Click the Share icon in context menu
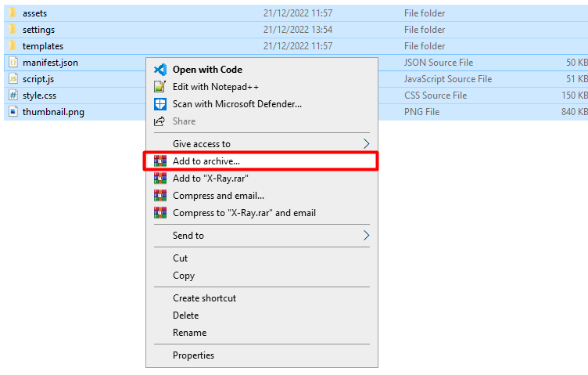The width and height of the screenshot is (588, 375). click(x=160, y=121)
